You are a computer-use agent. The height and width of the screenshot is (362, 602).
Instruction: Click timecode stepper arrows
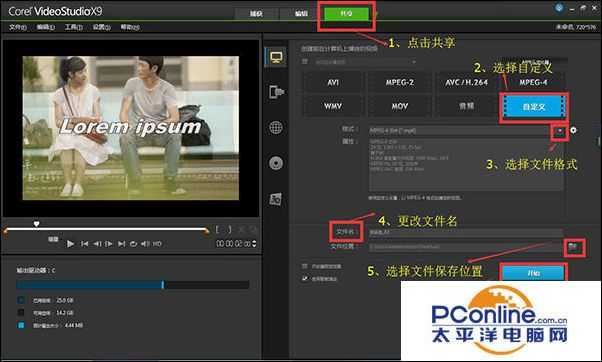click(x=254, y=244)
